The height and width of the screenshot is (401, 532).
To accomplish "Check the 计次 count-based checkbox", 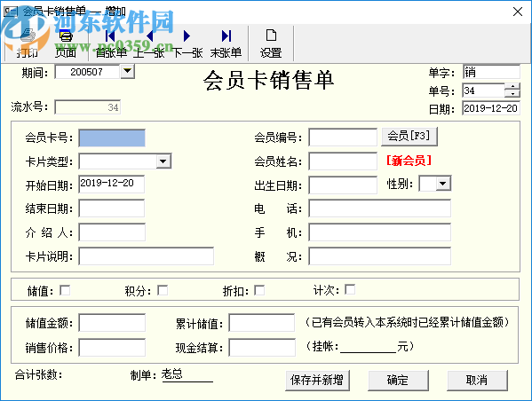I will coord(350,289).
